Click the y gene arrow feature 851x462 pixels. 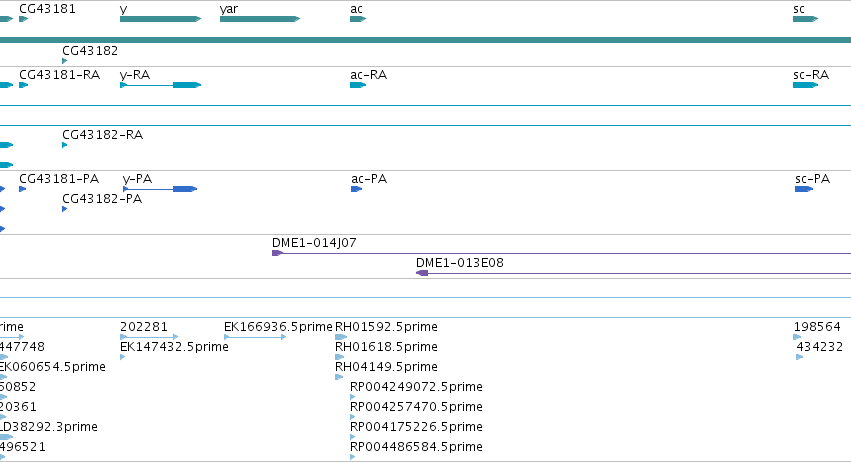pos(161,19)
